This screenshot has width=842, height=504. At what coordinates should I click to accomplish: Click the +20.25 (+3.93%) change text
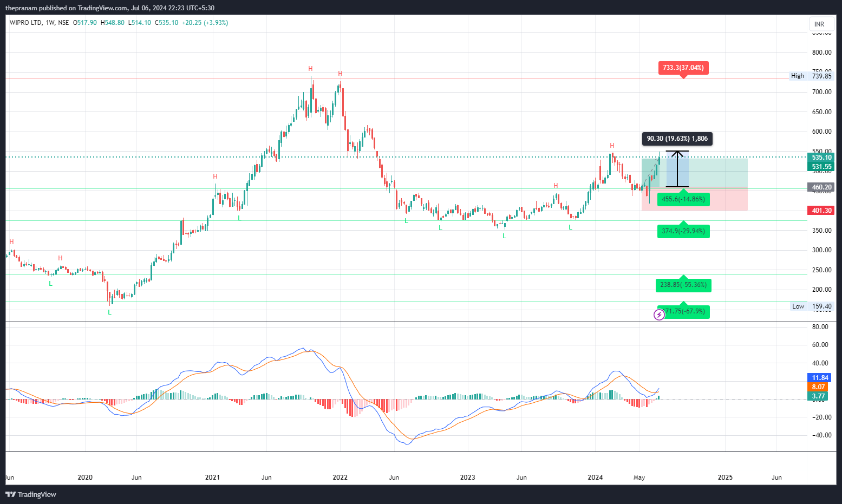(205, 23)
